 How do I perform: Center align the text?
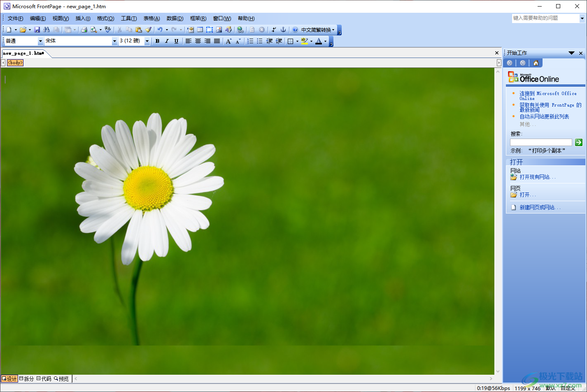point(198,41)
